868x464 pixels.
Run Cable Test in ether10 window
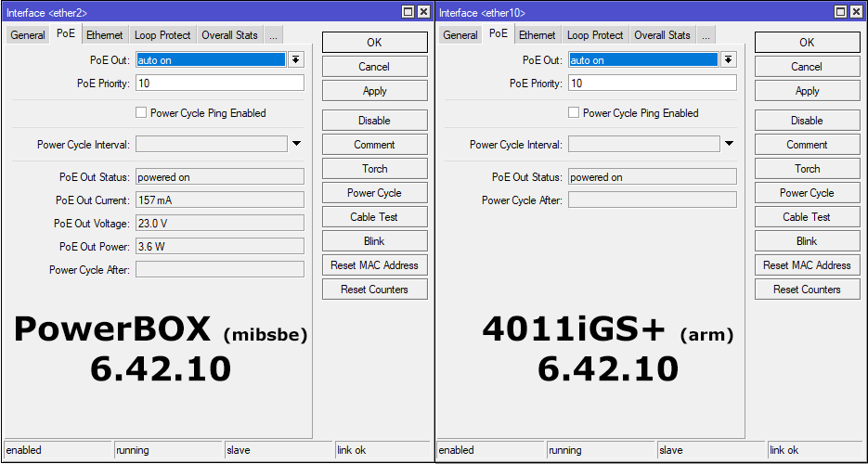tap(807, 217)
